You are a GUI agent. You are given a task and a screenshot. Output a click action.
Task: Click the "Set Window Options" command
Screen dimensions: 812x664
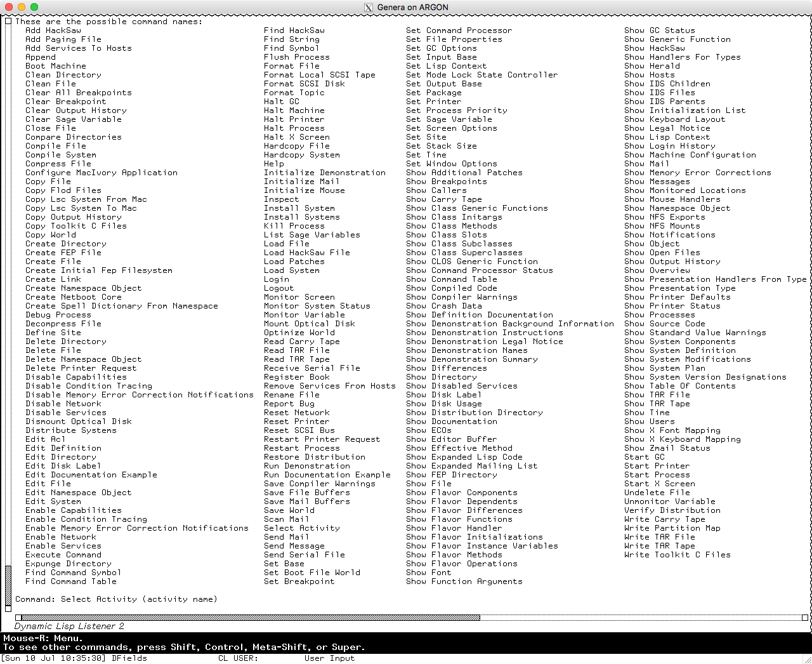451,163
